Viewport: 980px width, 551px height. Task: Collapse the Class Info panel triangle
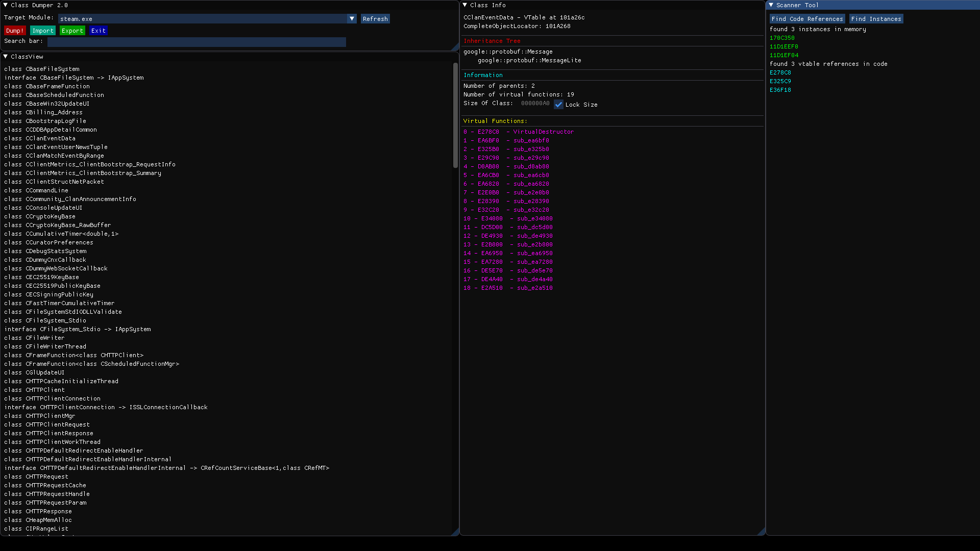coord(465,5)
